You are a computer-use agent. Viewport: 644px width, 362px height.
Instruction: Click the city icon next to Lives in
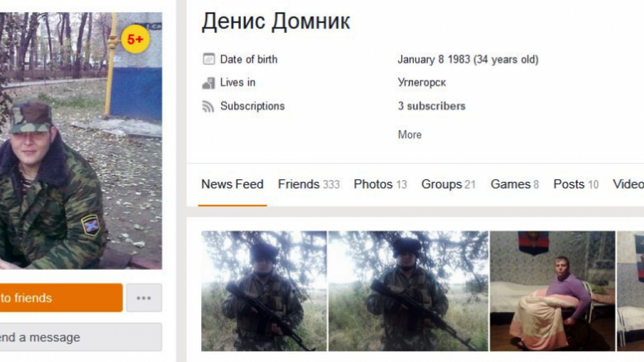[x=208, y=83]
